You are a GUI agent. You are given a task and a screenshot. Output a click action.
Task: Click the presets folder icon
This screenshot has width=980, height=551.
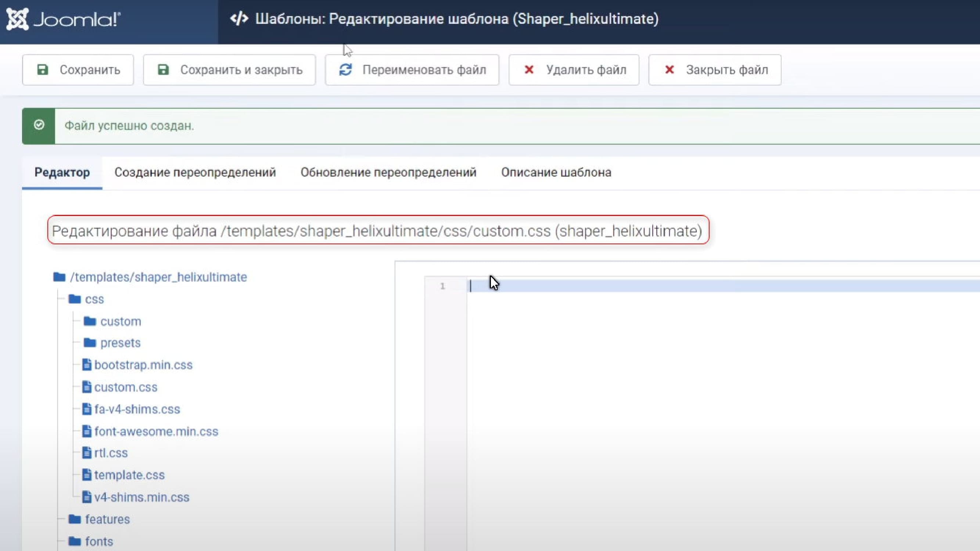coord(90,343)
